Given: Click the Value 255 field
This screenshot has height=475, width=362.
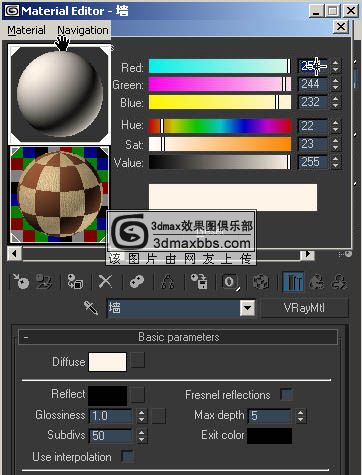Looking at the screenshot, I should tap(312, 162).
